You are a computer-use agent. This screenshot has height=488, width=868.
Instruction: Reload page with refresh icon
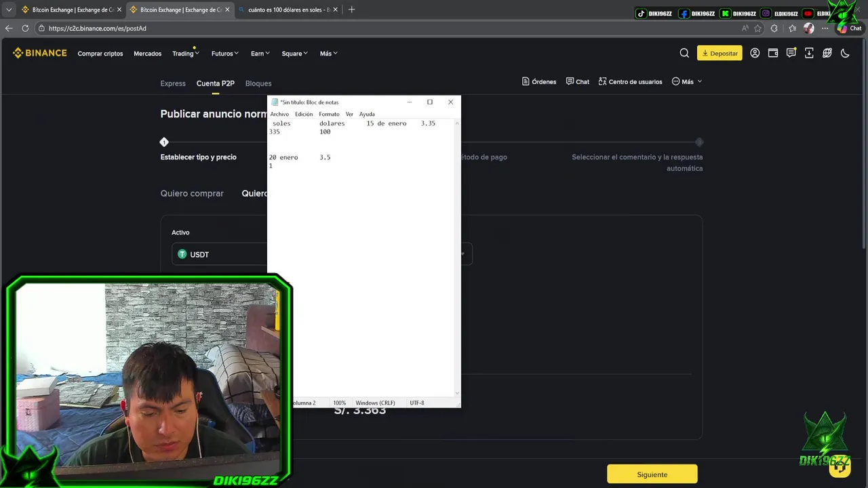(25, 28)
